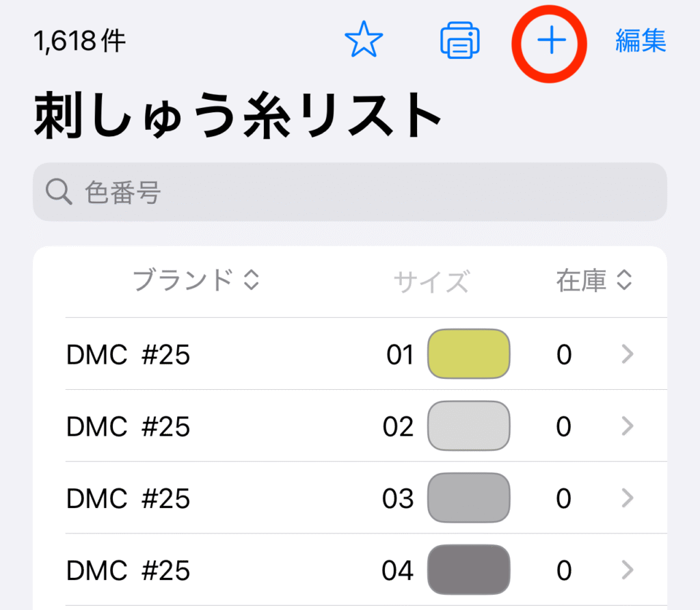Tap the search magnifier icon

pos(59,192)
